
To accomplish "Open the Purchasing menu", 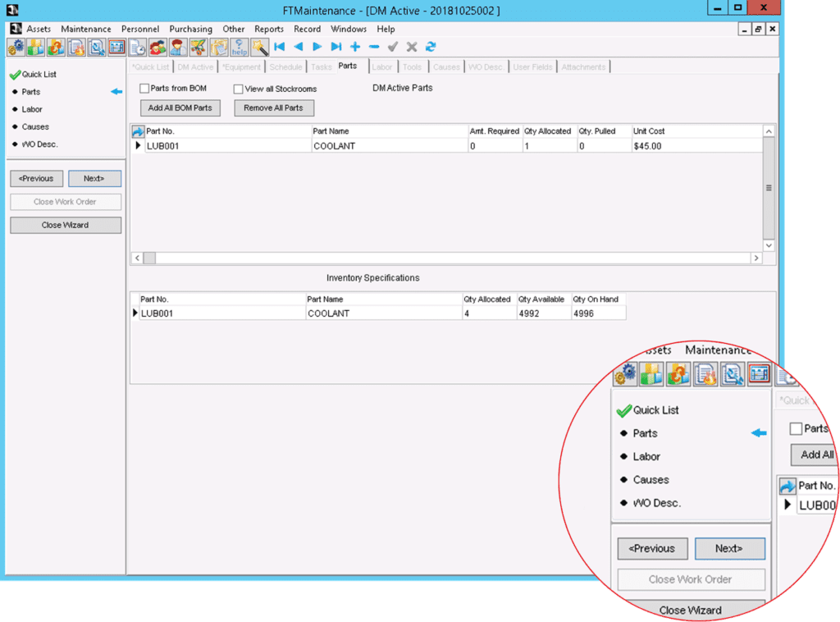I will [190, 29].
